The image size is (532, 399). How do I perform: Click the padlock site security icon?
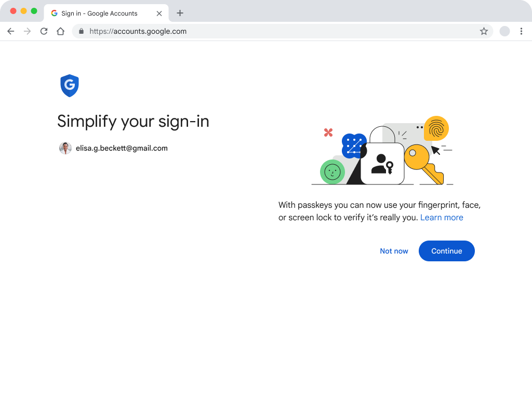pyautogui.click(x=81, y=31)
